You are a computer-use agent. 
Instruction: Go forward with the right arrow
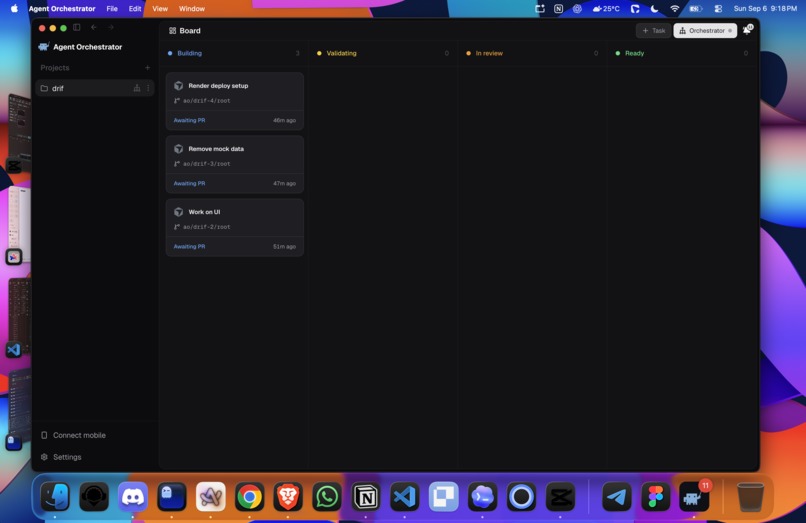(111, 27)
